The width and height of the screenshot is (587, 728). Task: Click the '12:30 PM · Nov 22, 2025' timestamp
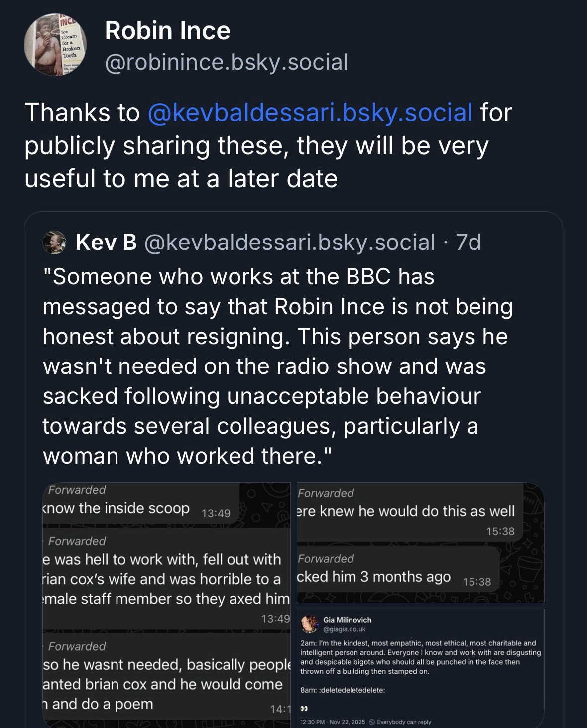pyautogui.click(x=333, y=722)
